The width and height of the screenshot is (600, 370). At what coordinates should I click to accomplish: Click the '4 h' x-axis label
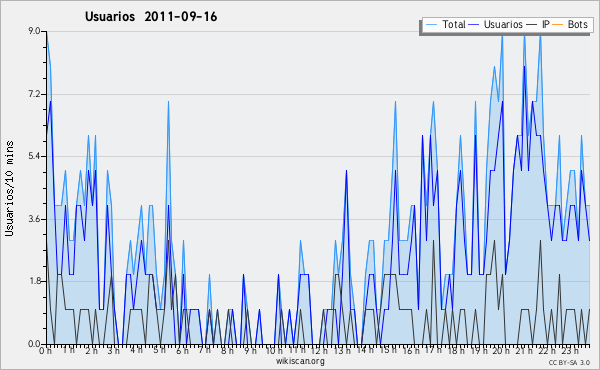click(x=136, y=350)
